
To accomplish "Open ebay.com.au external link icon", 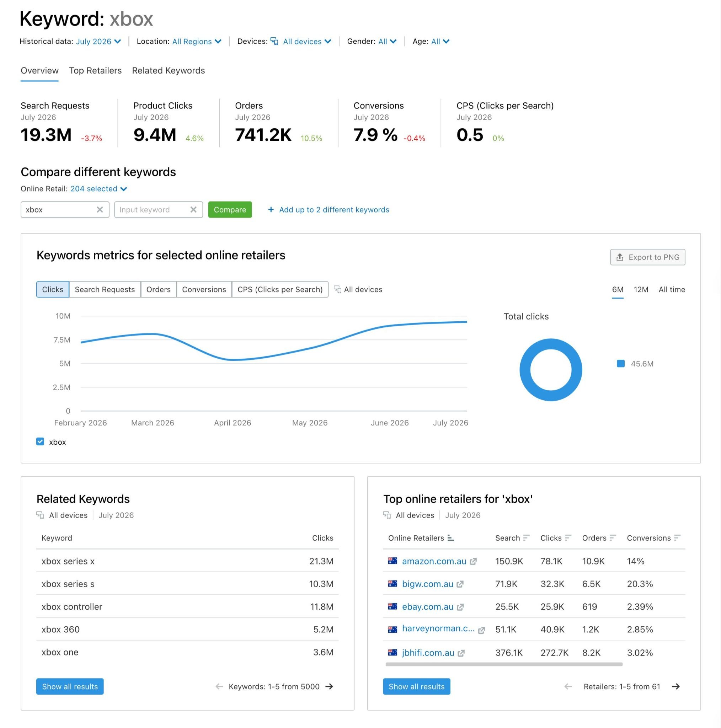I will [x=460, y=607].
